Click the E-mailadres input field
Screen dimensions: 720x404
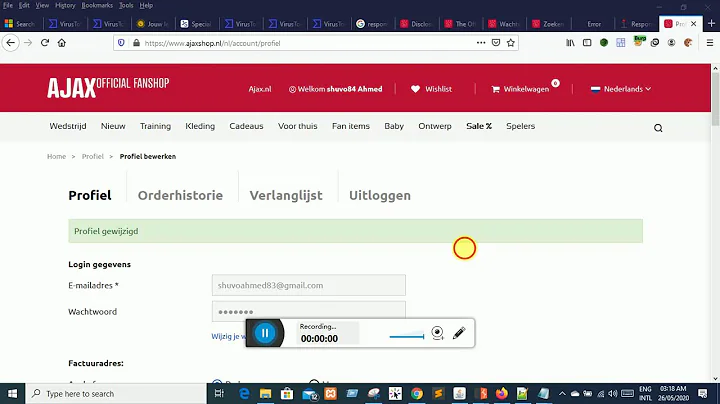coord(309,285)
